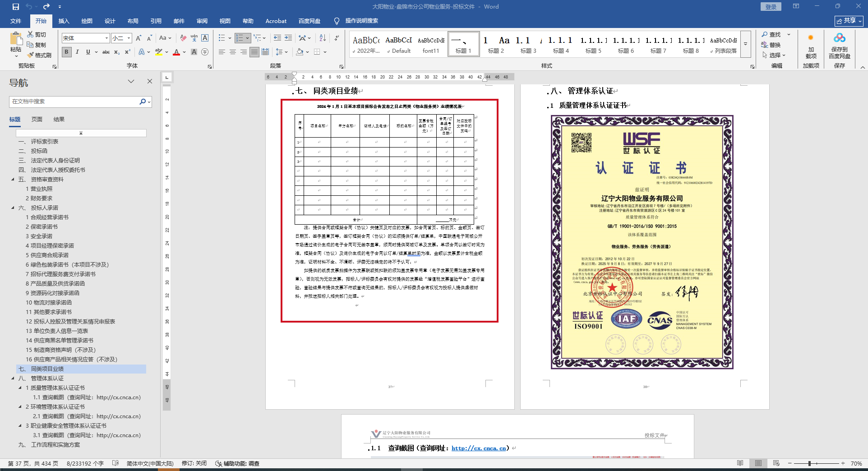
Task: Open the http://cx.cnca.cn hyperlink in the document
Action: [479, 448]
